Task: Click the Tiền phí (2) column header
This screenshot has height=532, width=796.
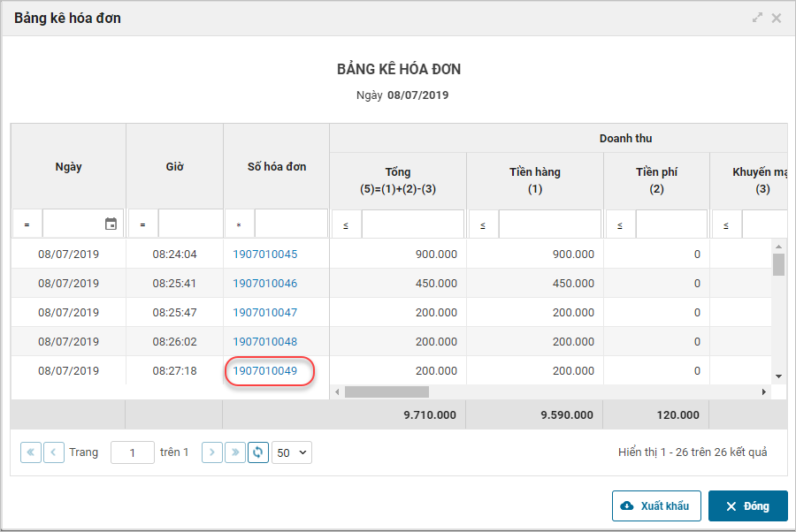Action: (656, 180)
